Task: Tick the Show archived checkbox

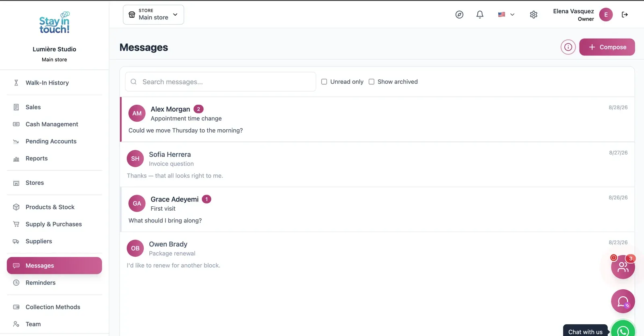Action: 372,82
